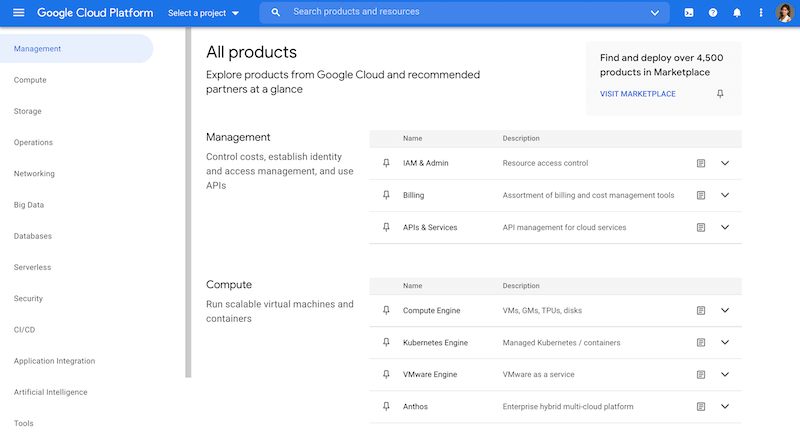Click the user profile avatar
The image size is (800, 439).
[785, 13]
